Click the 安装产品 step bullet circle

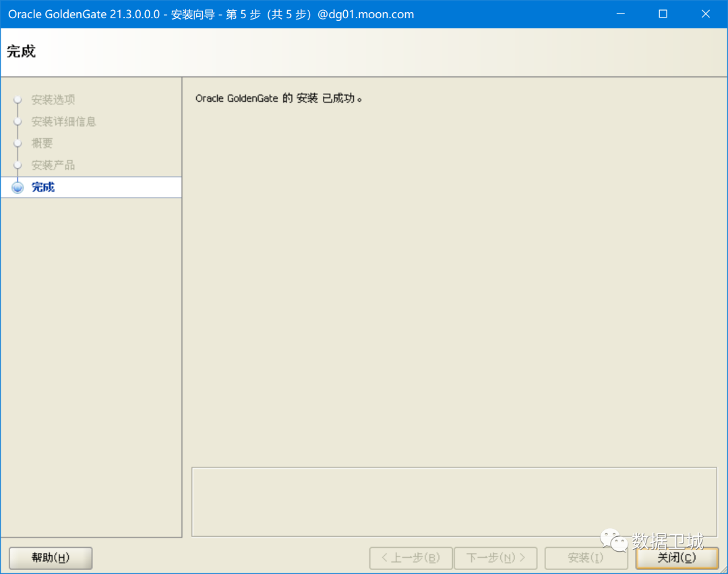18,165
